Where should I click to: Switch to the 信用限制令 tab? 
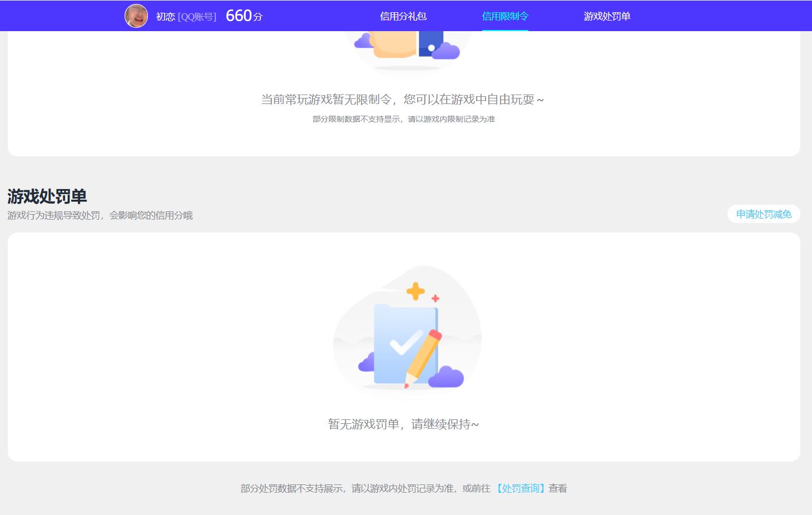[505, 16]
